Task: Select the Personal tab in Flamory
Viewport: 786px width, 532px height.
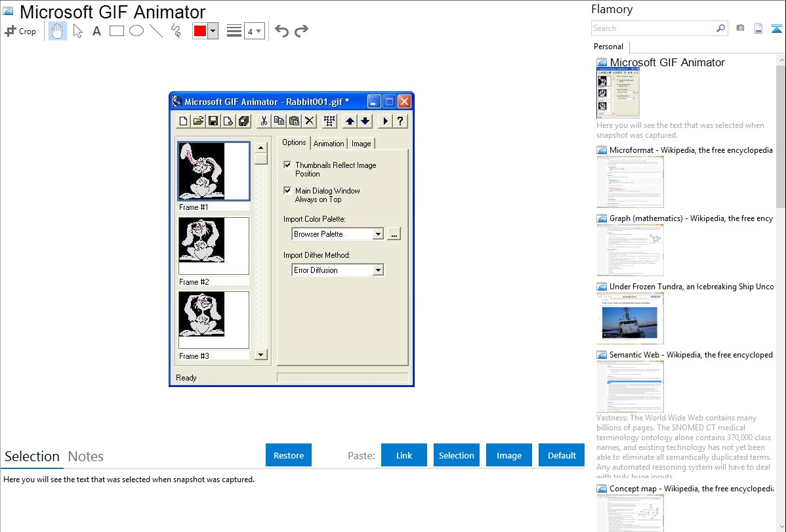Action: click(609, 47)
